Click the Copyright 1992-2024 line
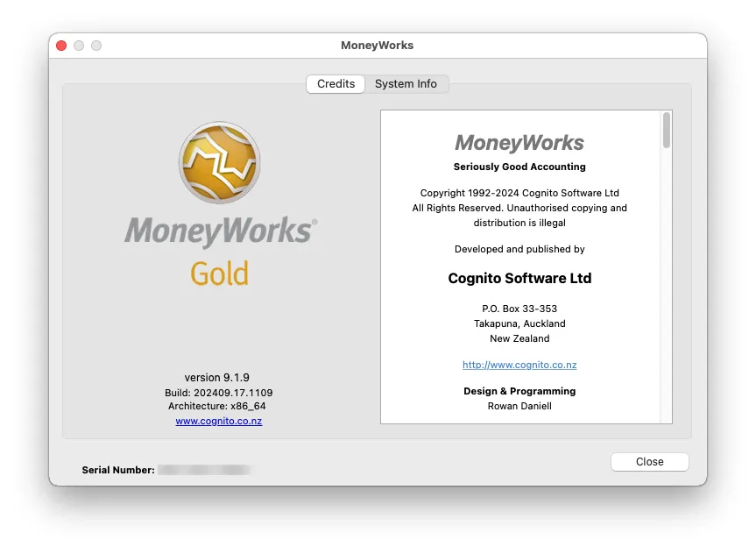Image resolution: width=756 pixels, height=547 pixels. 519,193
